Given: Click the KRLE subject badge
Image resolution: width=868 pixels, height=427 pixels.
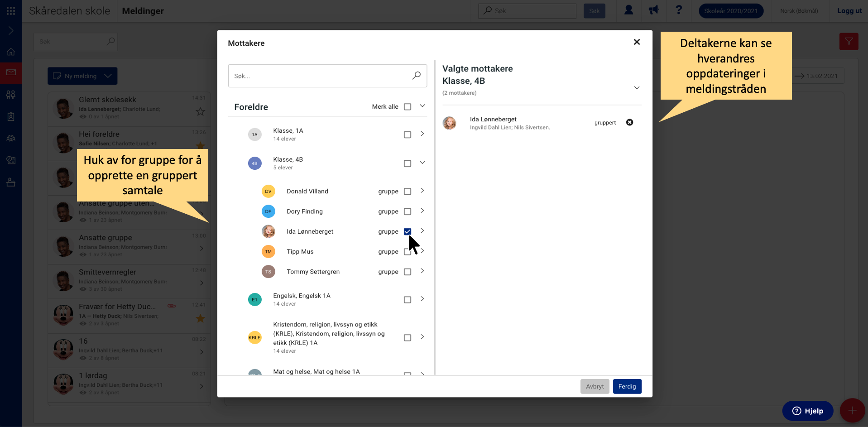Looking at the screenshot, I should [255, 338].
